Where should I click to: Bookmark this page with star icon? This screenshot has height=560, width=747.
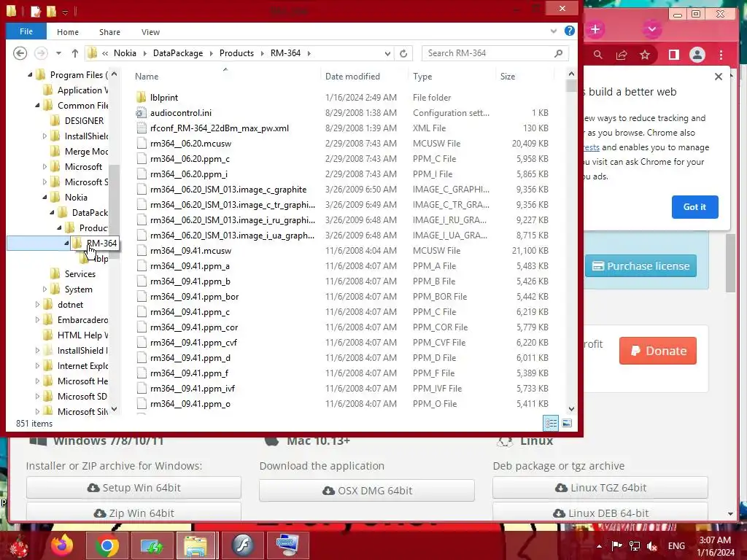(645, 55)
